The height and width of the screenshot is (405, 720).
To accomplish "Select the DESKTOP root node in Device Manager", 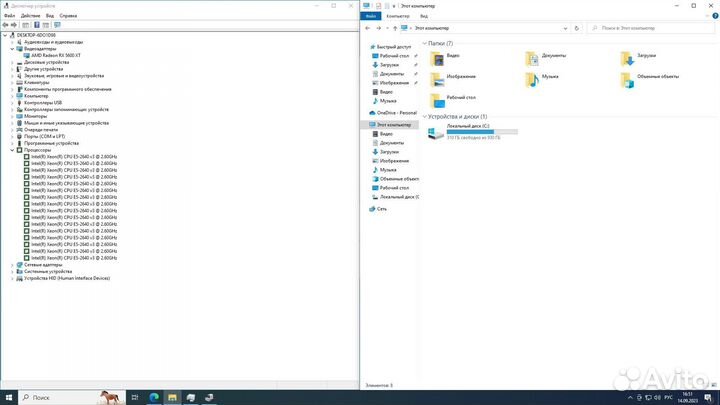I will [x=36, y=35].
